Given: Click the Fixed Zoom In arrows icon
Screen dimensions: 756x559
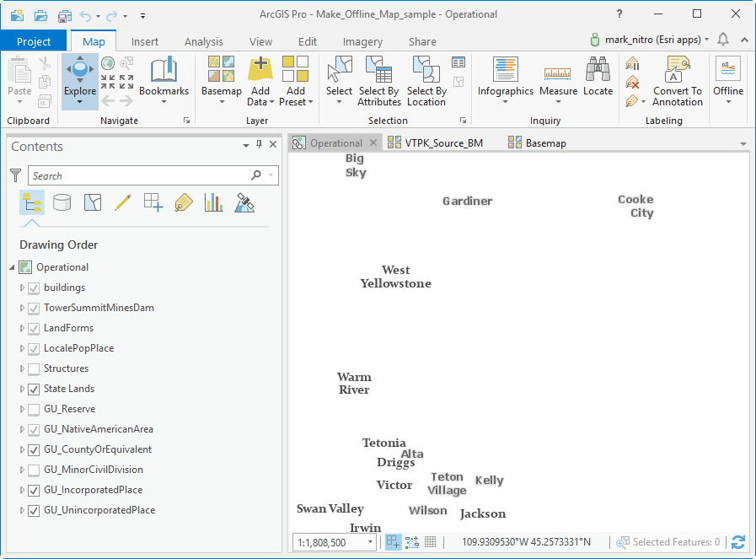Looking at the screenshot, I should click(x=108, y=82).
